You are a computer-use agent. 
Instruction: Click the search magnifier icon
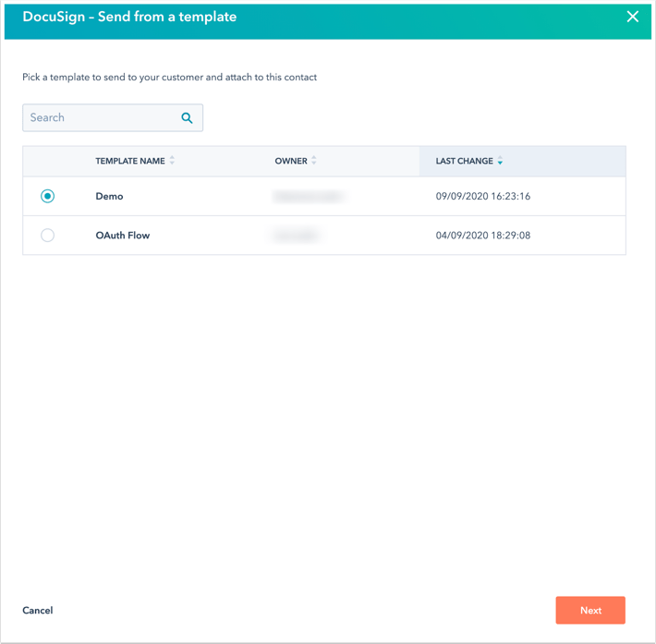[187, 118]
